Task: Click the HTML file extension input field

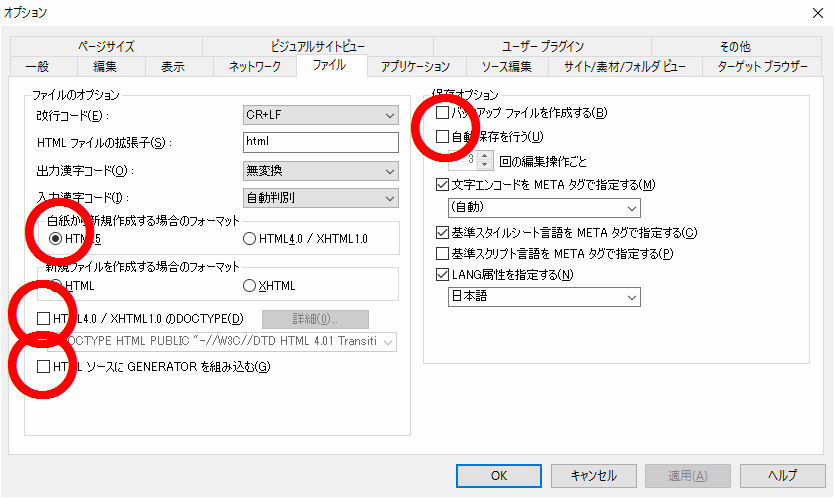Action: click(320, 142)
